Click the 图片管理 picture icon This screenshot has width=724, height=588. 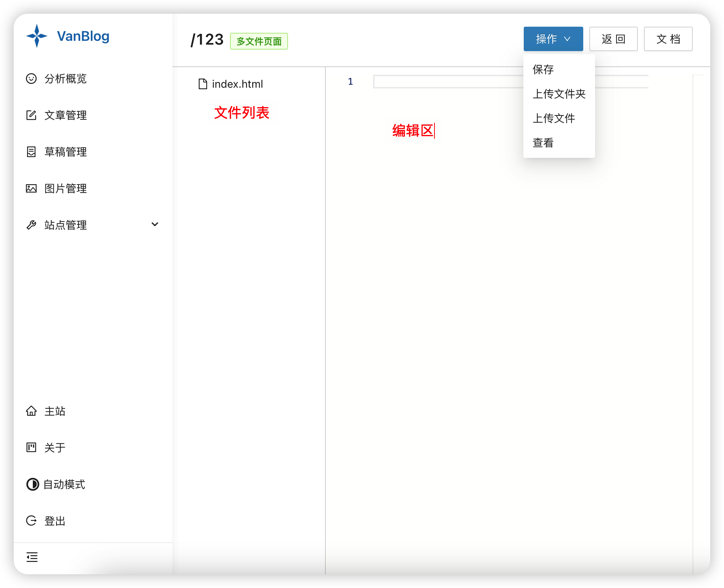tap(31, 188)
